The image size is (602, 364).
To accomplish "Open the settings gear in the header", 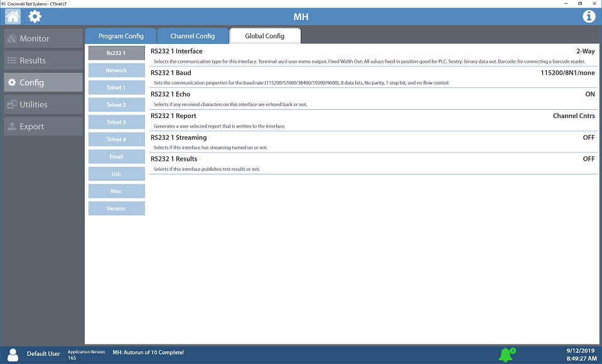I will click(35, 16).
